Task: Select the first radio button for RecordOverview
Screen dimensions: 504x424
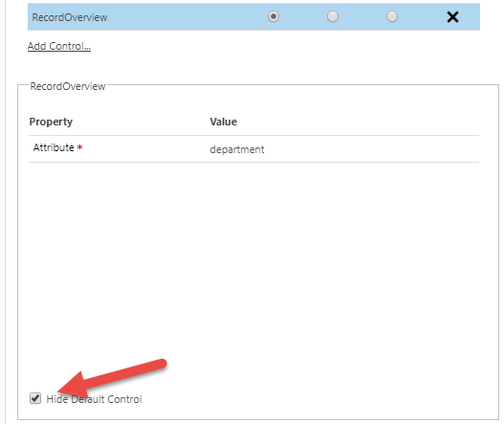Action: (x=274, y=16)
